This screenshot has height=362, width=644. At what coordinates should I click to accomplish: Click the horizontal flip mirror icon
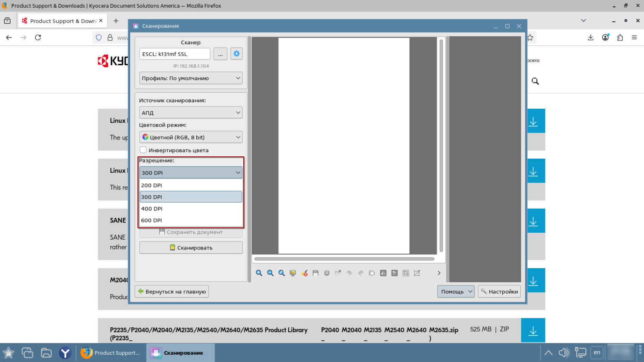(x=383, y=273)
